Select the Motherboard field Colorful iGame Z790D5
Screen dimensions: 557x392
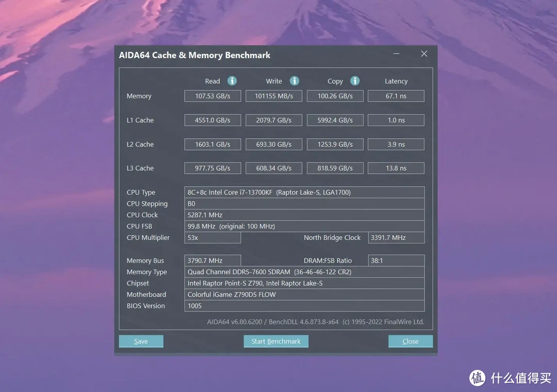304,295
